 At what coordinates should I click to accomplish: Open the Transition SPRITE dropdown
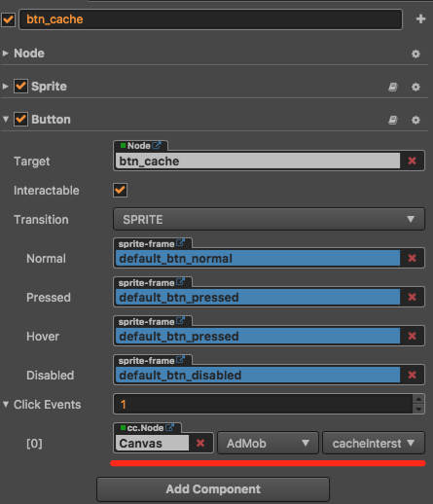pyautogui.click(x=269, y=219)
